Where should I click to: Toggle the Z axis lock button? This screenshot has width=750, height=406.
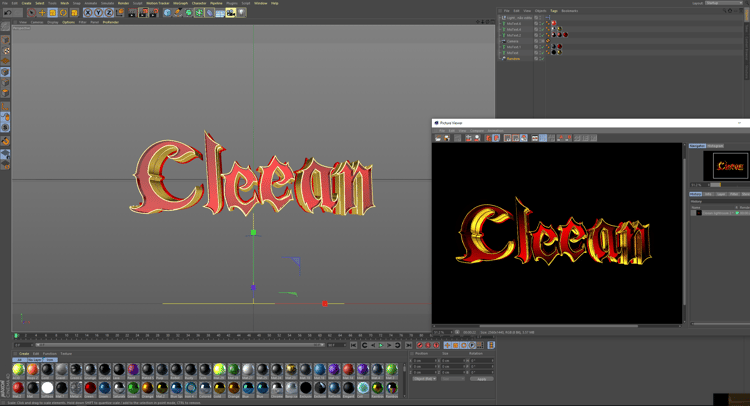pyautogui.click(x=109, y=13)
